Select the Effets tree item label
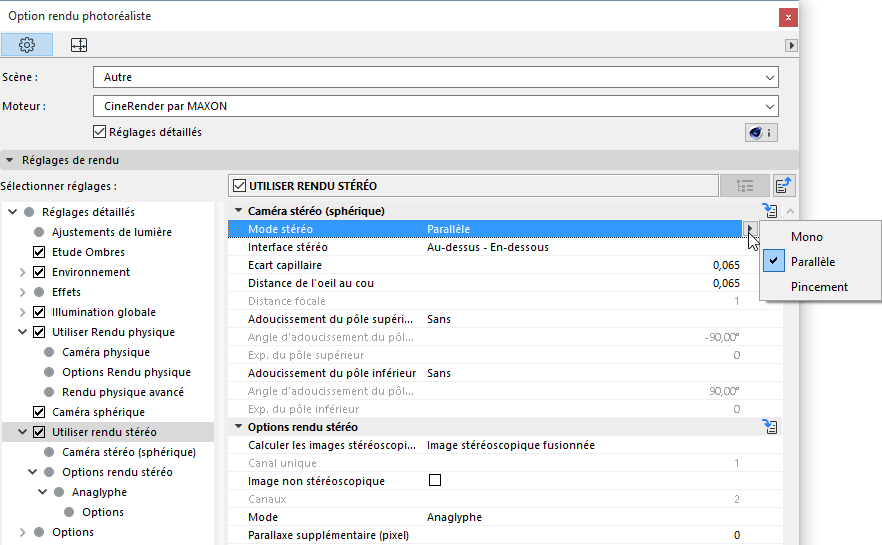Screen dimensions: 882x545 [66, 292]
